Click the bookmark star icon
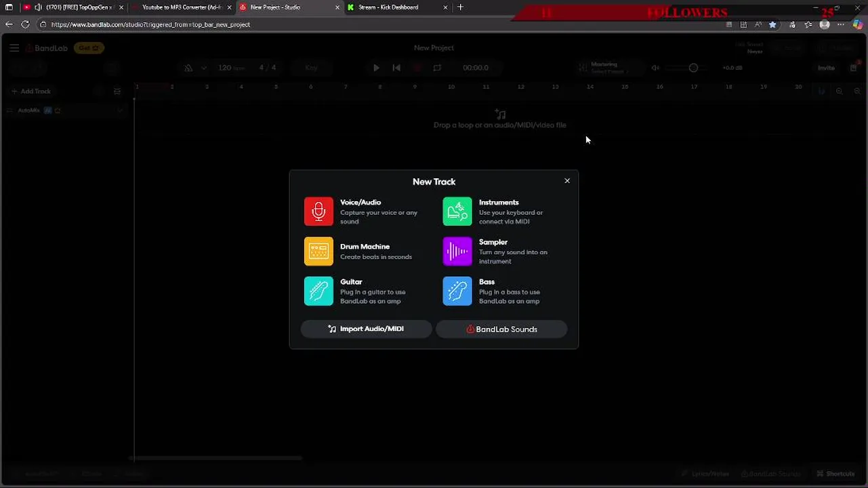This screenshot has height=488, width=868. (x=772, y=24)
